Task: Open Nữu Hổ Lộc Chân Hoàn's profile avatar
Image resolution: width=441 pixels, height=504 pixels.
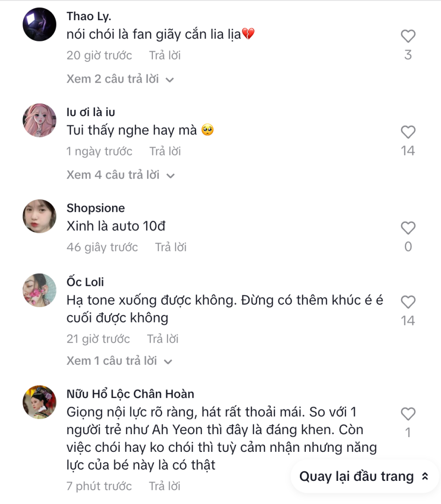Action: tap(39, 402)
